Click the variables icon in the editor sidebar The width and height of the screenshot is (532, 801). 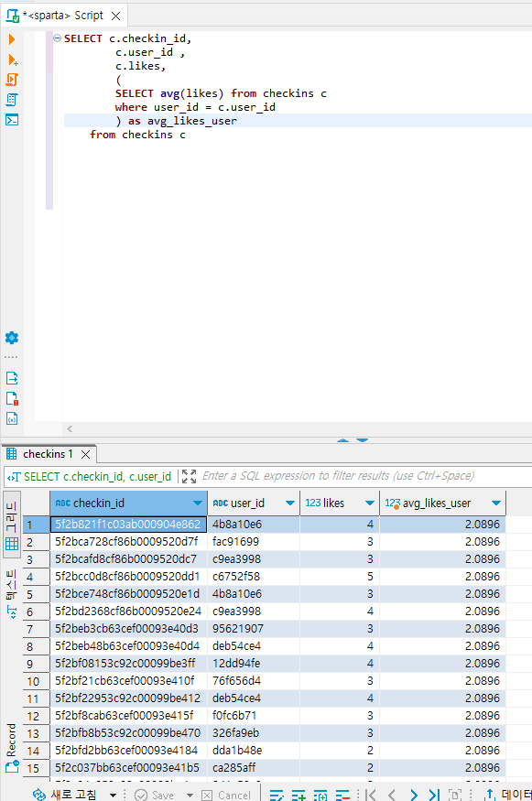coord(12,418)
